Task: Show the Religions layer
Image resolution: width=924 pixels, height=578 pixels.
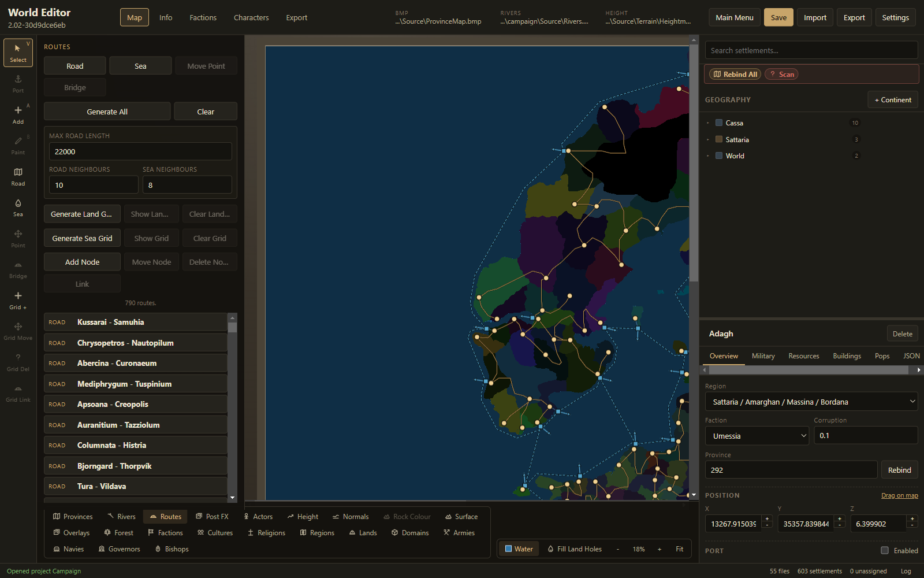Action: click(x=266, y=533)
